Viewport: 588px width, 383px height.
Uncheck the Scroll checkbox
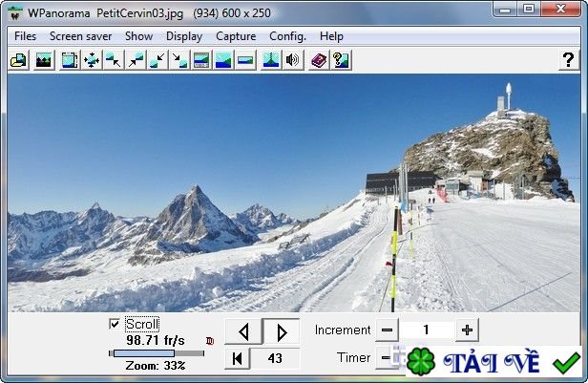point(115,324)
